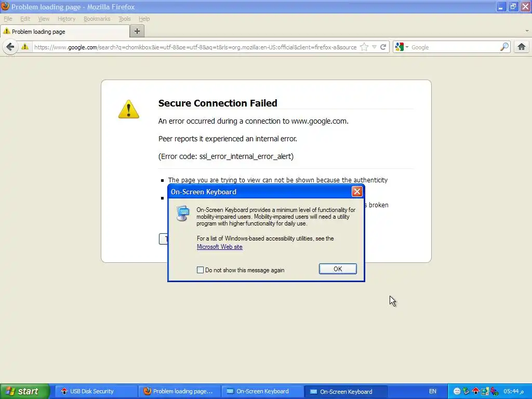The width and height of the screenshot is (532, 399).
Task: Open the Firefox home page icon
Action: point(522,47)
